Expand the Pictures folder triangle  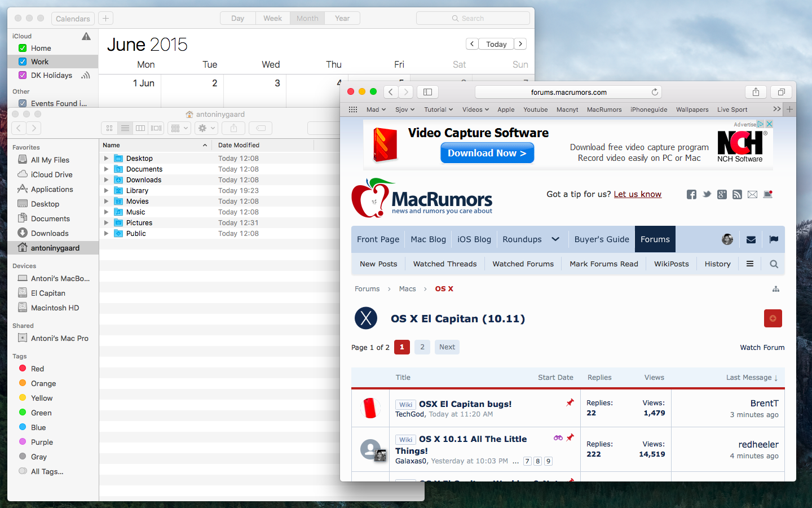coord(106,223)
